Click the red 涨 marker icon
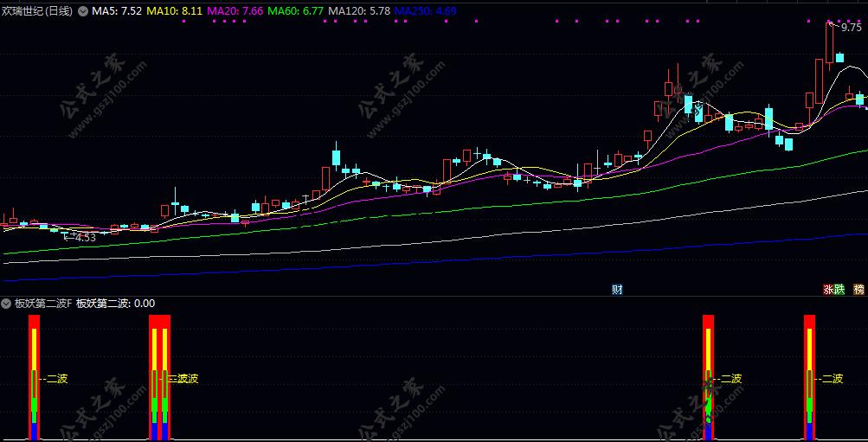 [829, 289]
